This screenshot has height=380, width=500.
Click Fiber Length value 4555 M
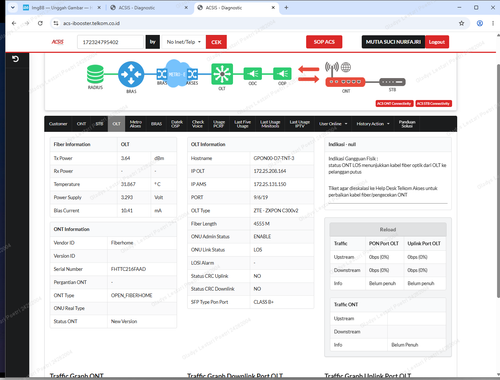pyautogui.click(x=261, y=224)
